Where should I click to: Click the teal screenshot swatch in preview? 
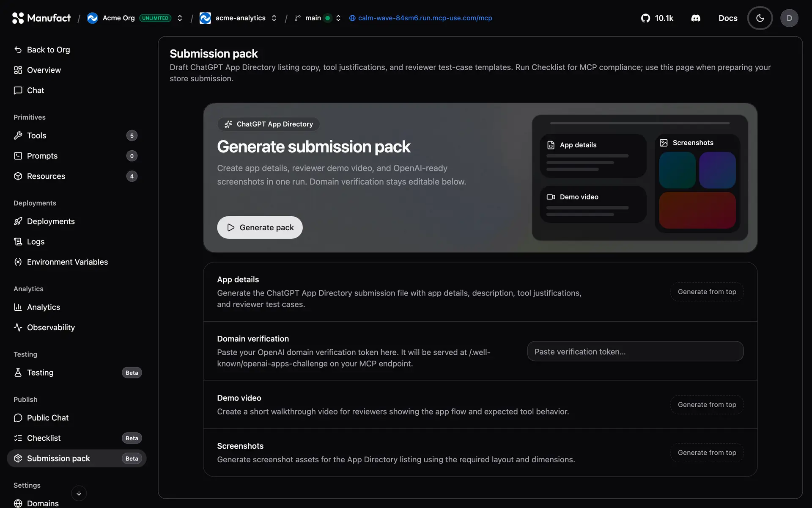tap(677, 170)
